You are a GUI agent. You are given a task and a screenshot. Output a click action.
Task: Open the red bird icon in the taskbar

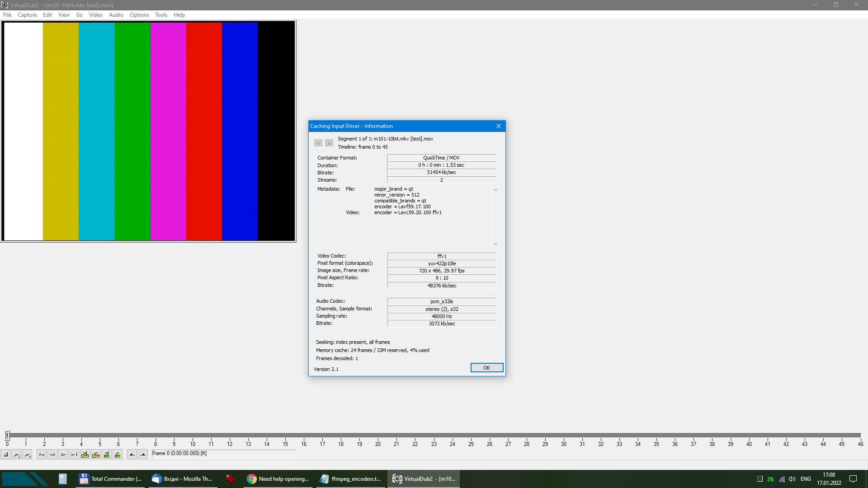231,479
